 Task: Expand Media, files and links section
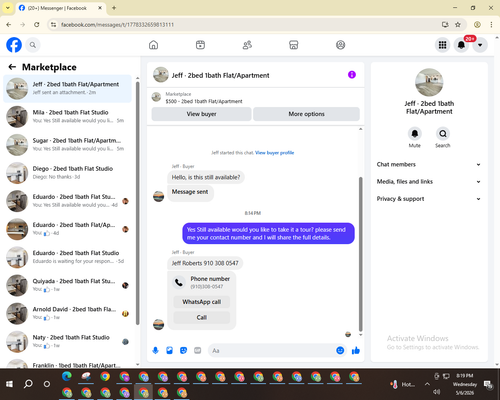[x=429, y=182]
